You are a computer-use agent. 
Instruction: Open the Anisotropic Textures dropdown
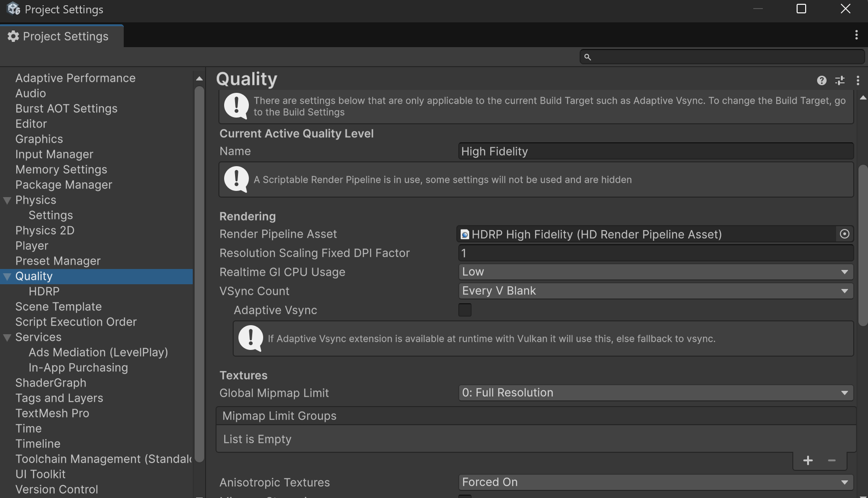[x=655, y=482]
